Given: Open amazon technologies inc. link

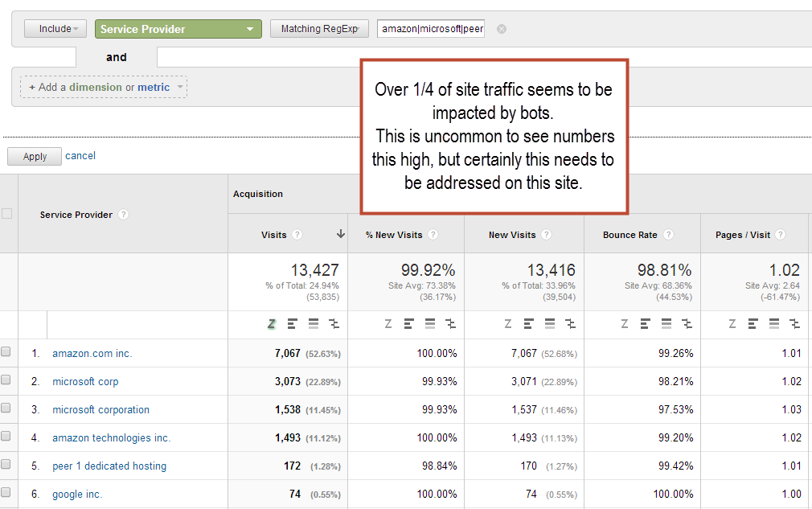Looking at the screenshot, I should 111,438.
